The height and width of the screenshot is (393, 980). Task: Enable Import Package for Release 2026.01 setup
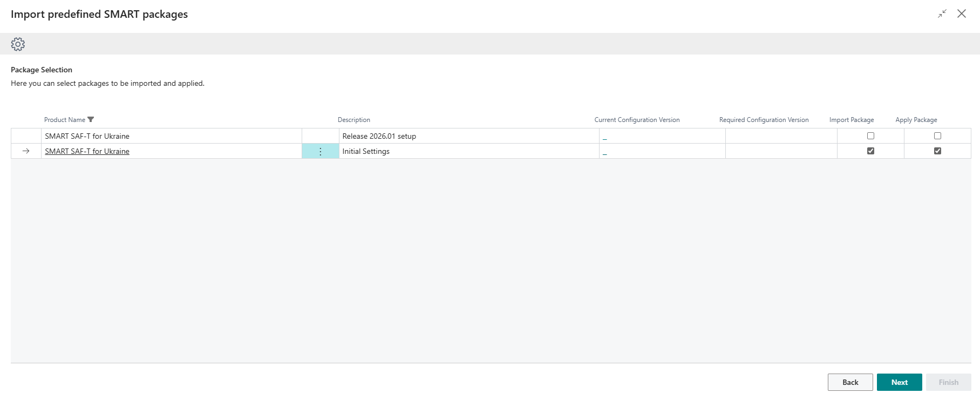click(870, 136)
